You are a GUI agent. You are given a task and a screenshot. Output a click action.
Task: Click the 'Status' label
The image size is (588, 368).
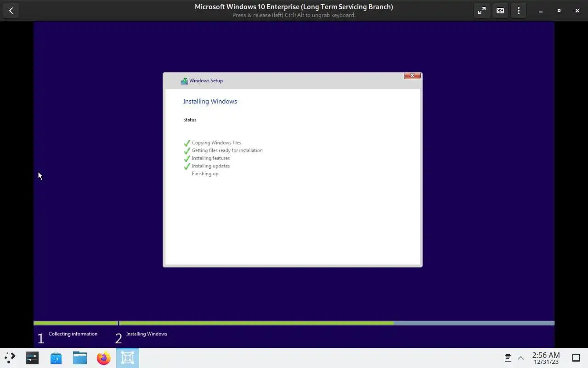pyautogui.click(x=190, y=120)
